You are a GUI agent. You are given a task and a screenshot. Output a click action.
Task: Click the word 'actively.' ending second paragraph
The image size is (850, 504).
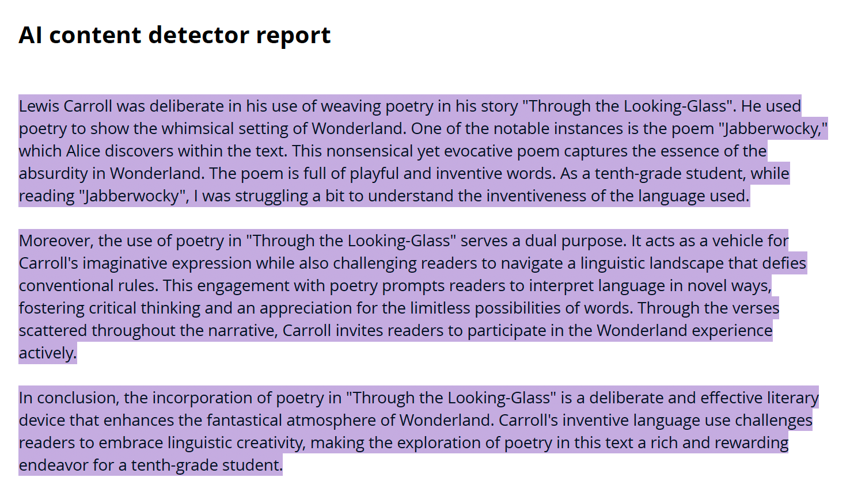pyautogui.click(x=47, y=353)
